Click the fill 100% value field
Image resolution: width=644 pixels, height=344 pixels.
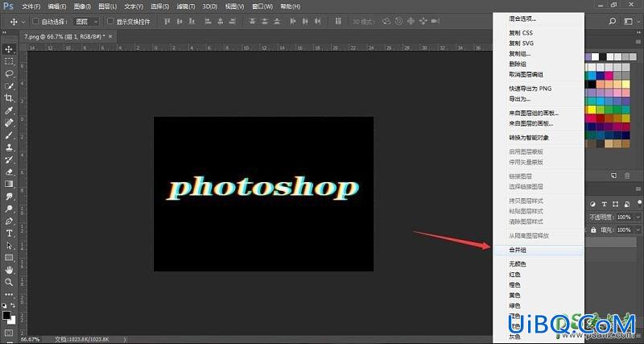pyautogui.click(x=625, y=230)
